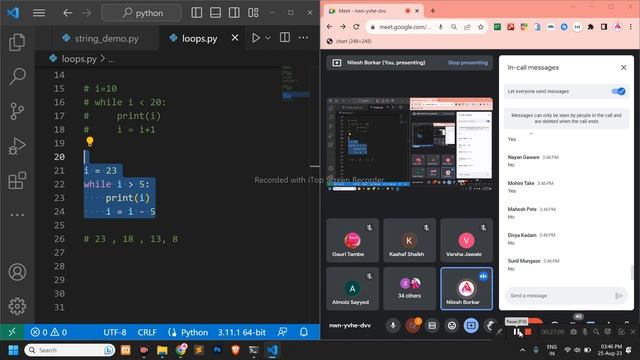Go back in Chrome browser
The height and width of the screenshot is (360, 640).
pos(330,27)
